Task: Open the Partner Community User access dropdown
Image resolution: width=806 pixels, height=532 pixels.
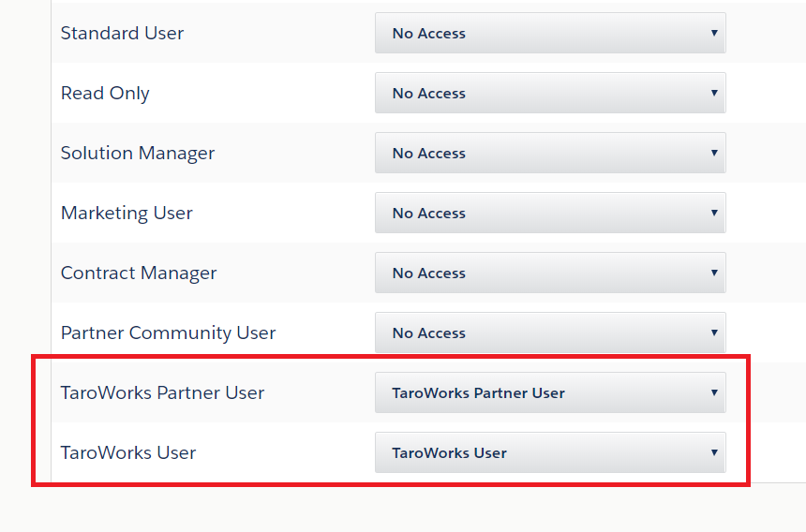Action: coord(549,332)
